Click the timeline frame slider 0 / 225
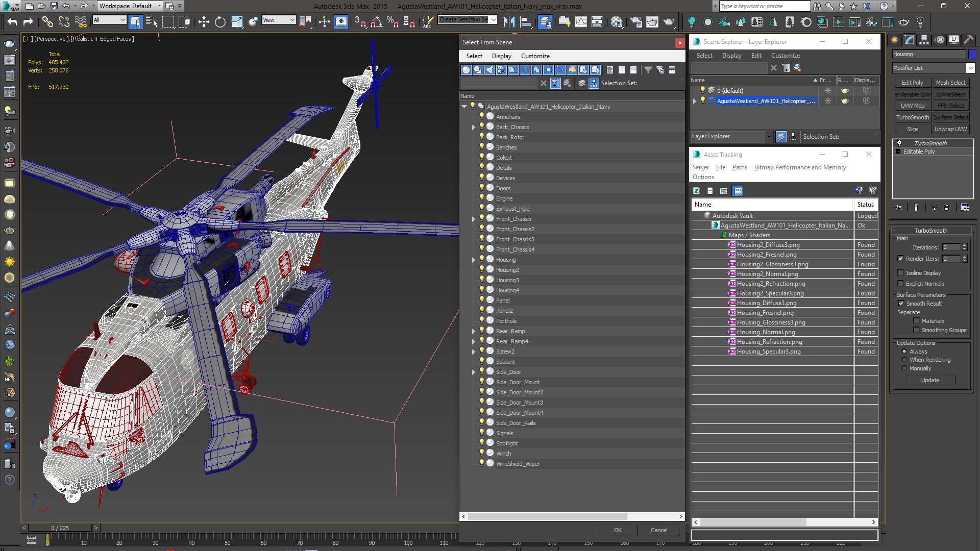980x551 pixels. point(60,528)
